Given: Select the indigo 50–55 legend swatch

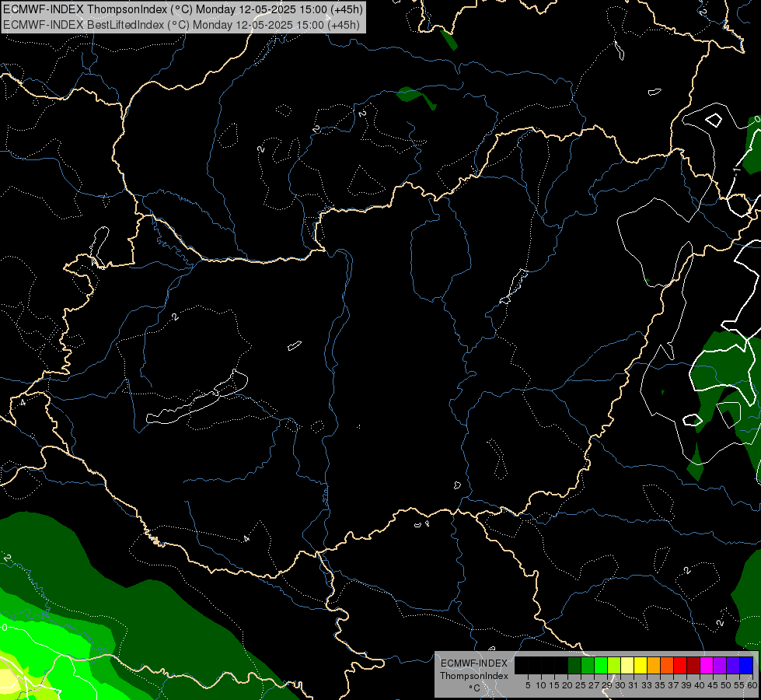Looking at the screenshot, I should (x=733, y=665).
